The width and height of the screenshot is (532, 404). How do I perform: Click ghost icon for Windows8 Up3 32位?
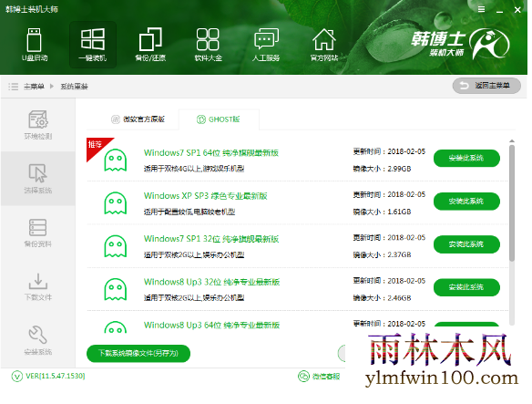116,289
